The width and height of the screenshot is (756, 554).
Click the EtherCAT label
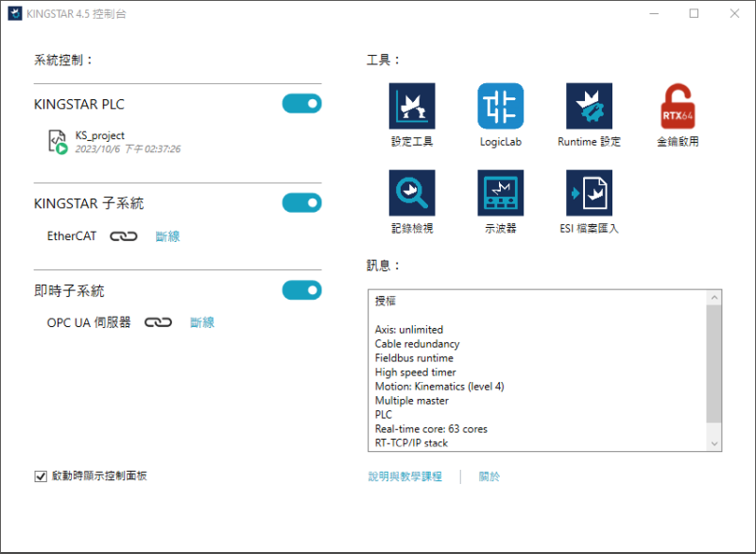72,235
